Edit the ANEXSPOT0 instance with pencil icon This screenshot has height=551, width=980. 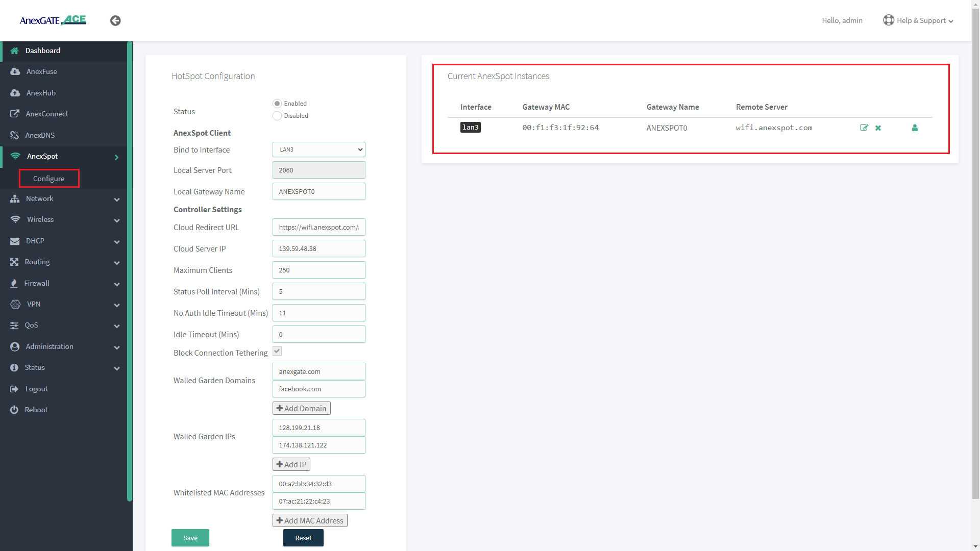click(864, 128)
